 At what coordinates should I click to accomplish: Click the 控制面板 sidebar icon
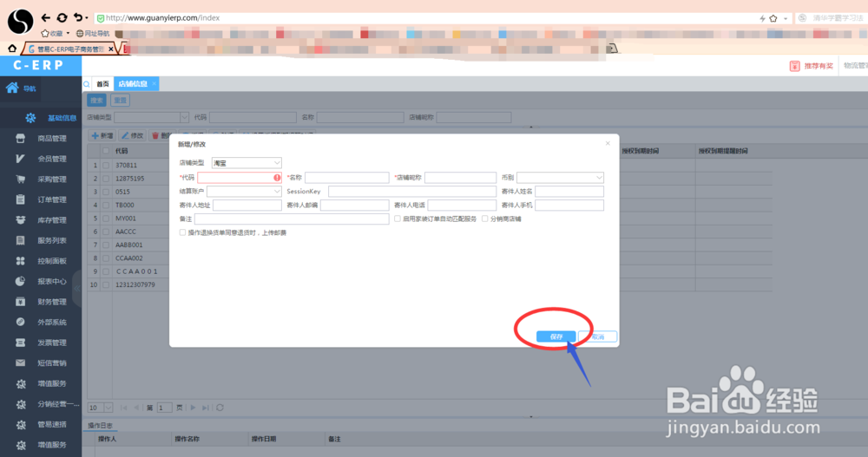[x=21, y=261]
